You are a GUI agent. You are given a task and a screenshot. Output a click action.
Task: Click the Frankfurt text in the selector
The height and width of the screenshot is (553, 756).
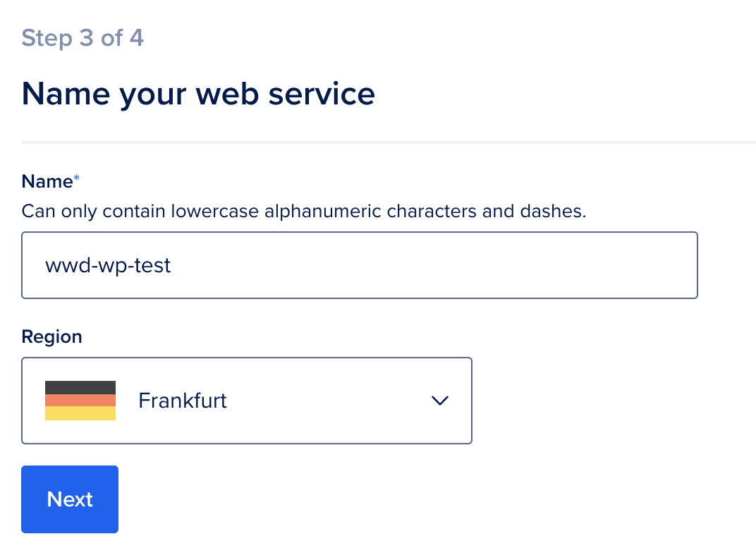(x=182, y=400)
